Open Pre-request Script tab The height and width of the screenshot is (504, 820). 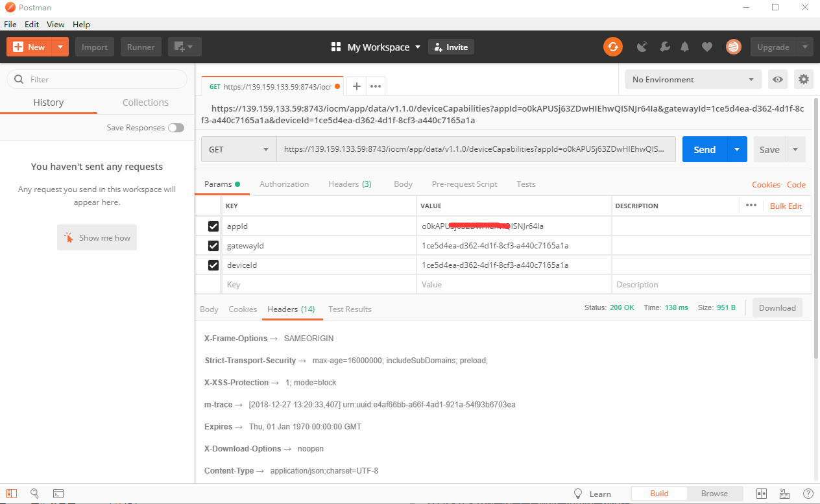pos(464,184)
